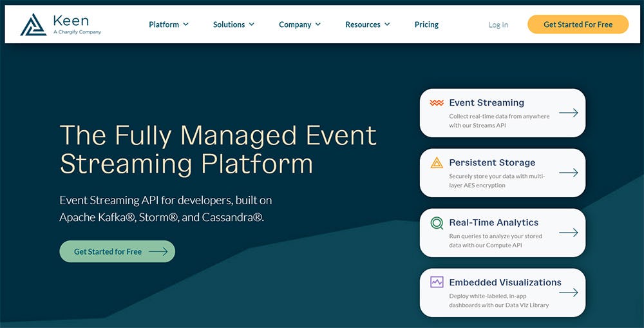
Task: Click the Embedded Visualizations chart icon
Action: point(437,282)
